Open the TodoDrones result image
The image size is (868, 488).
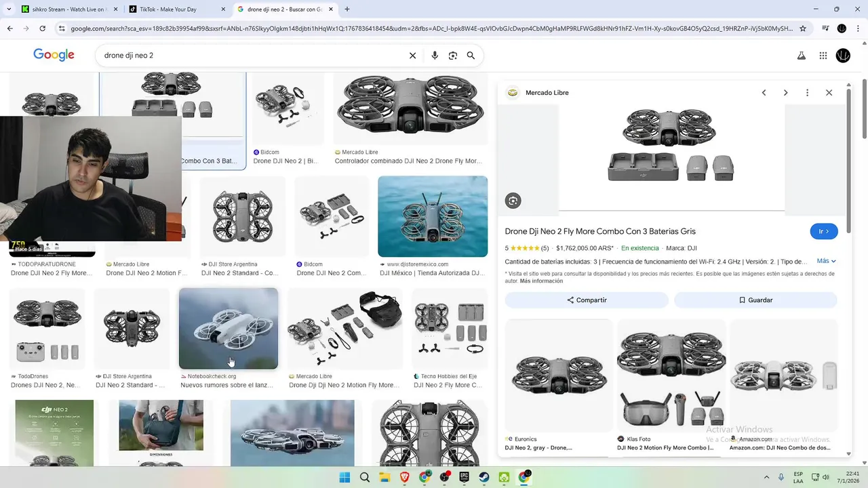pos(47,328)
